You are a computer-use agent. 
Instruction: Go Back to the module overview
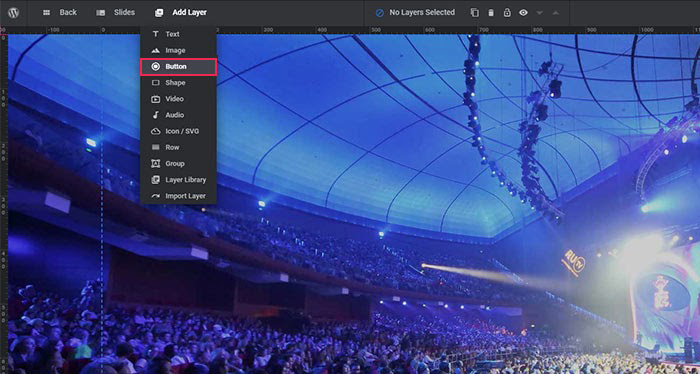pos(59,12)
